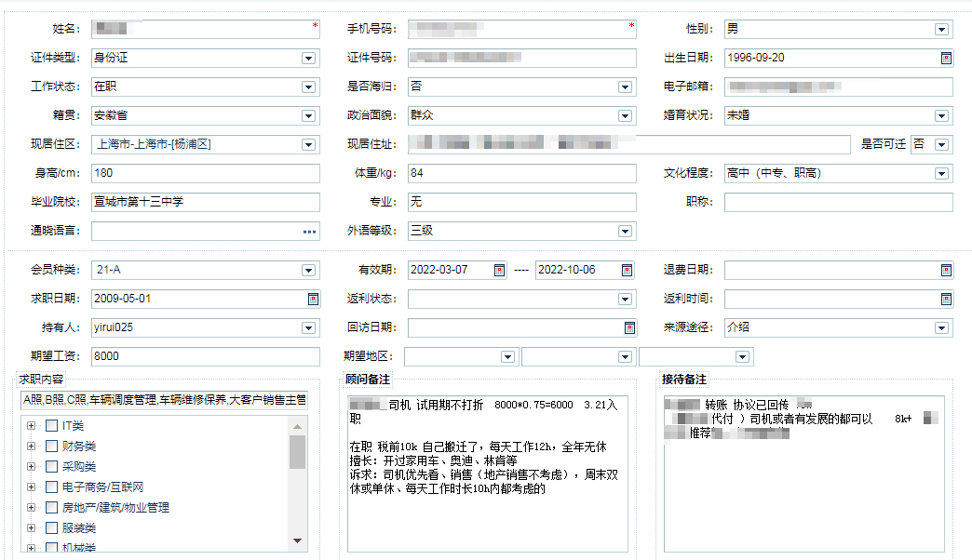
Task: Click into the 证件号码 input field
Action: pyautogui.click(x=522, y=58)
